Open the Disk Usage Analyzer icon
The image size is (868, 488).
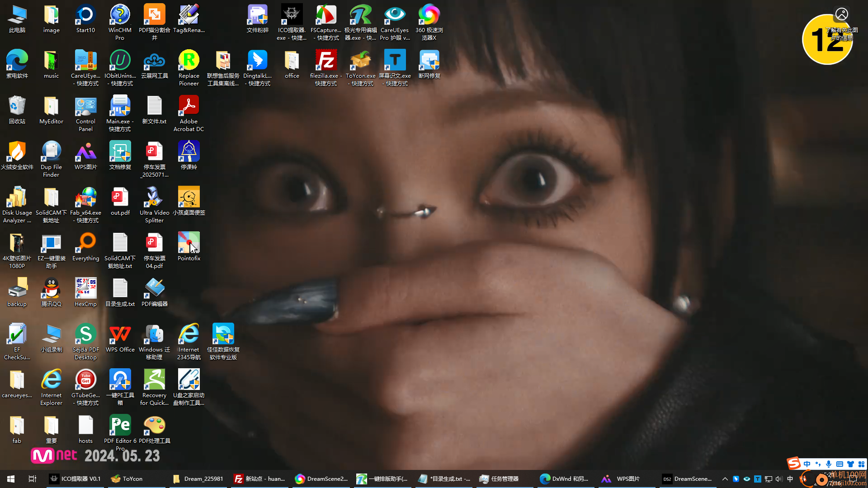click(x=17, y=204)
